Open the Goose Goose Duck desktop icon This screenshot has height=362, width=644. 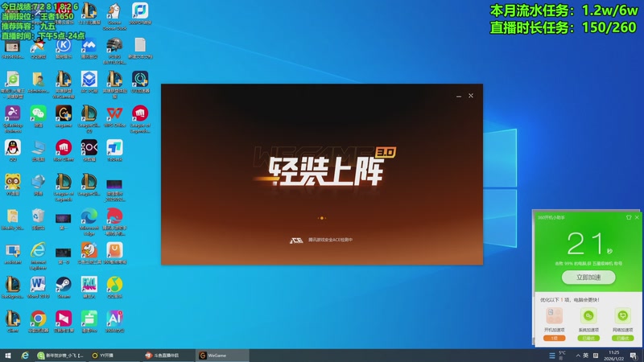coord(114,16)
